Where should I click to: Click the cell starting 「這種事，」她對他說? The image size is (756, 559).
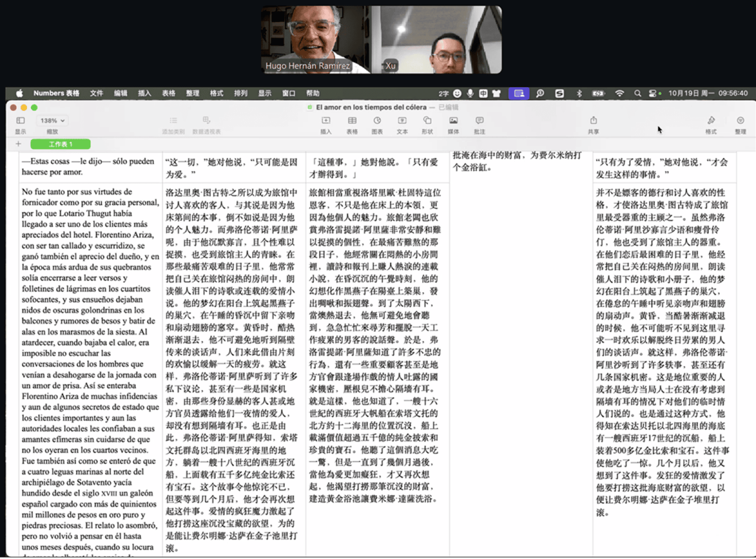pos(378,167)
